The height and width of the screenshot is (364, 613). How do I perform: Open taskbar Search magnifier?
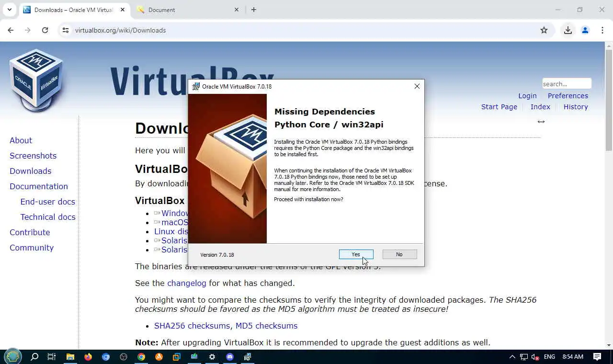coord(34,357)
